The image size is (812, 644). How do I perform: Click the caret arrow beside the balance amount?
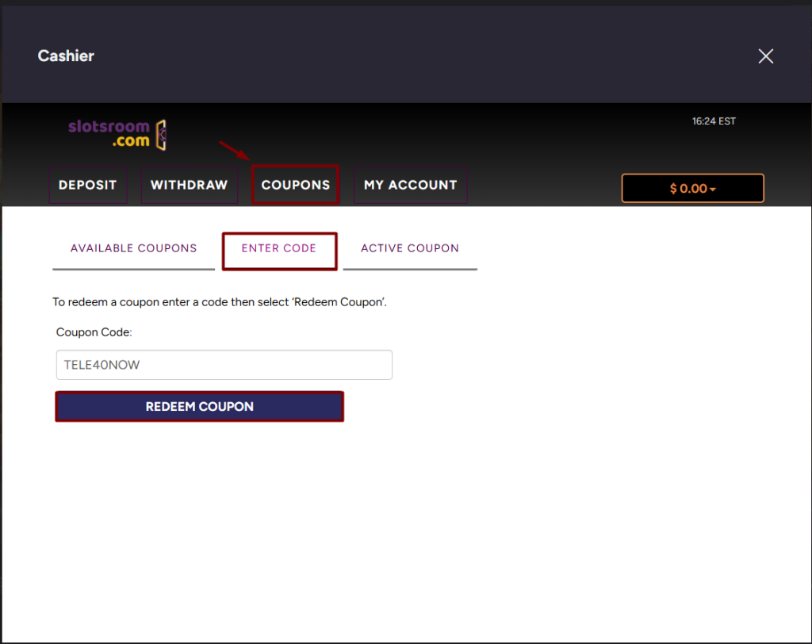pos(713,190)
